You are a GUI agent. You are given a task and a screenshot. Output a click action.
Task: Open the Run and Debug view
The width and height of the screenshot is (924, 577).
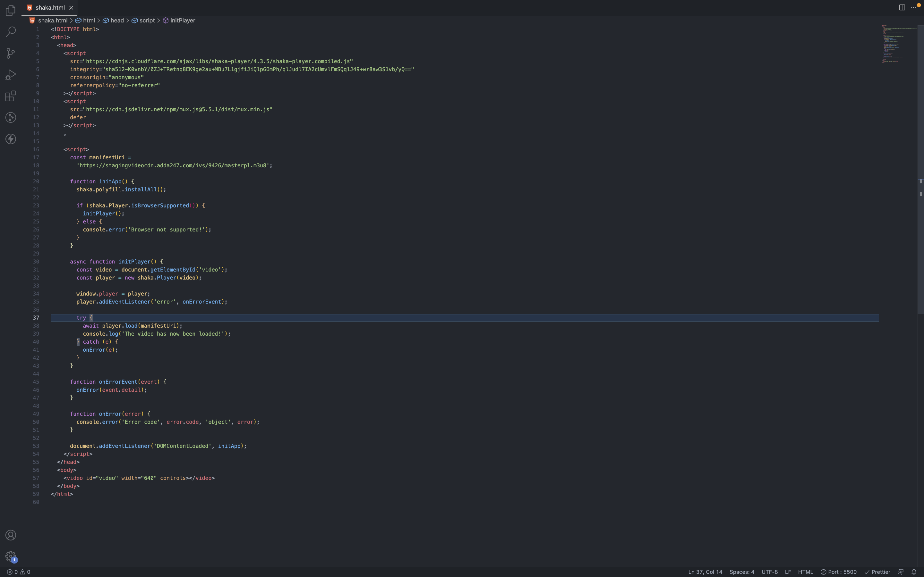[x=10, y=74]
